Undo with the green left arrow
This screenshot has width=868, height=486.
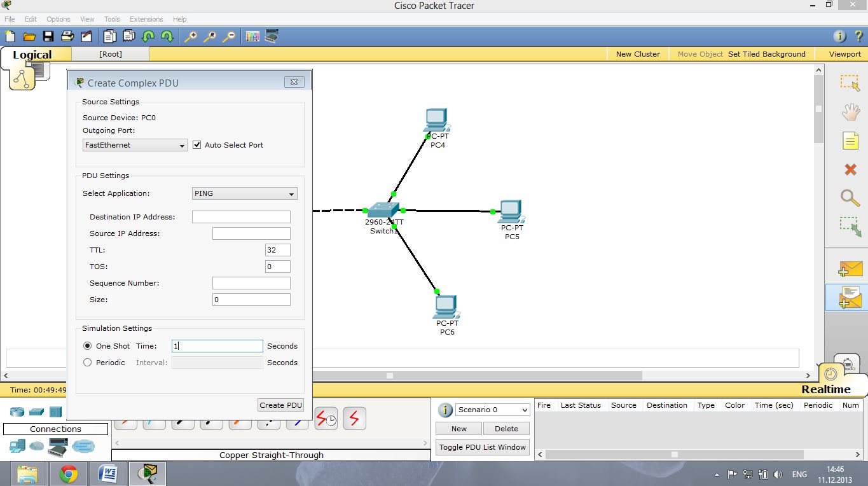(x=148, y=36)
